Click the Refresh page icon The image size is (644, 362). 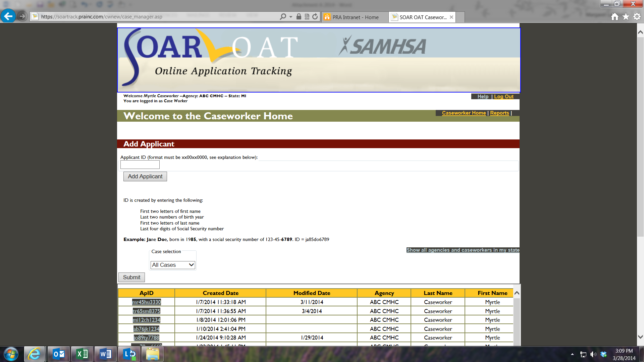315,17
